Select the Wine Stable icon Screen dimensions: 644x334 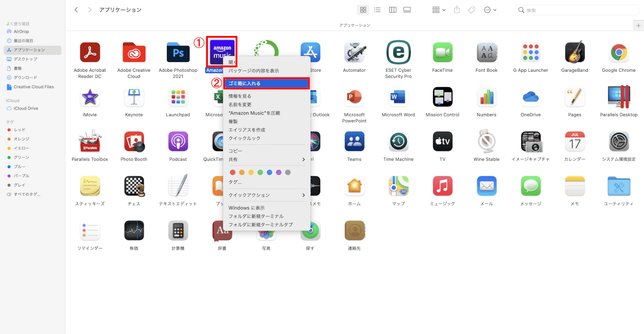[487, 141]
